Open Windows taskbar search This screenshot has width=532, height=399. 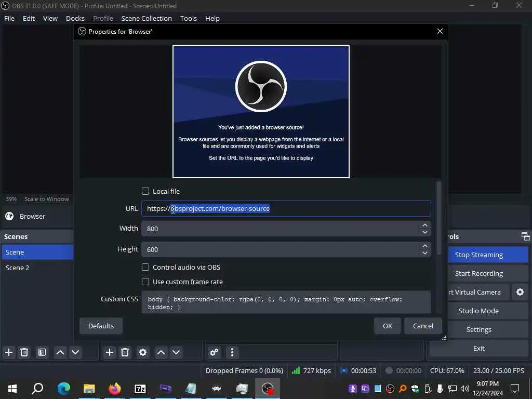[x=37, y=389]
